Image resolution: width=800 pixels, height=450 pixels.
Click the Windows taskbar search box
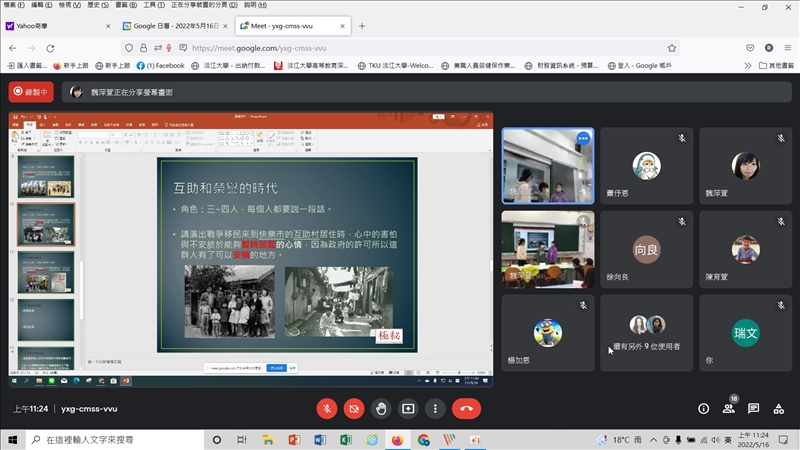110,440
